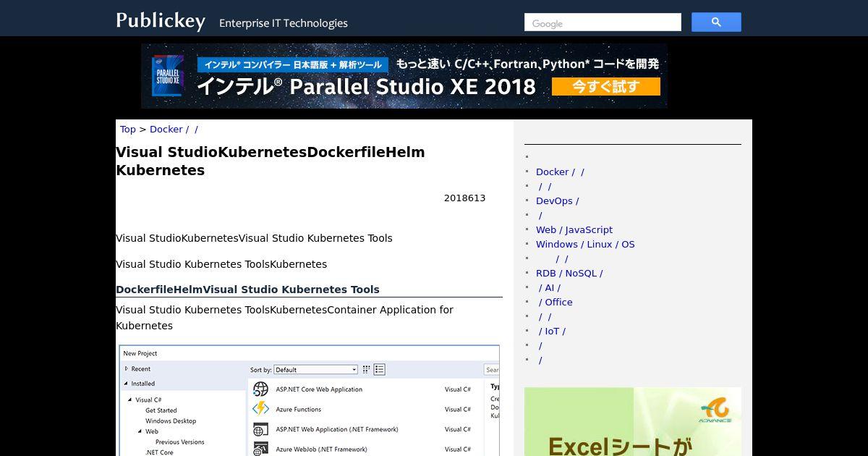Select Get Started in the template tree
The image size is (868, 456).
pyautogui.click(x=161, y=410)
